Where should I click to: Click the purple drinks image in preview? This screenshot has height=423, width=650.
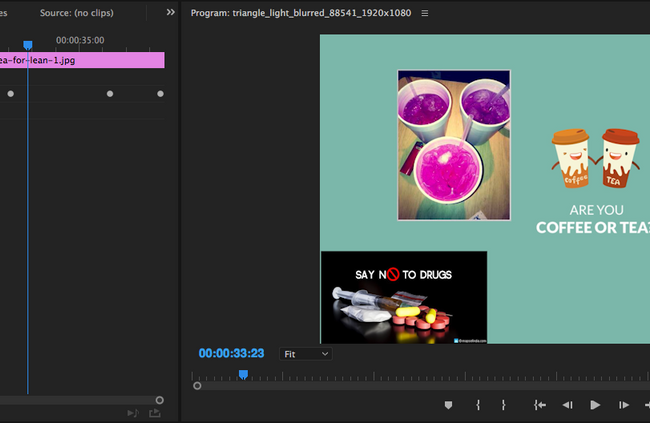coord(454,145)
